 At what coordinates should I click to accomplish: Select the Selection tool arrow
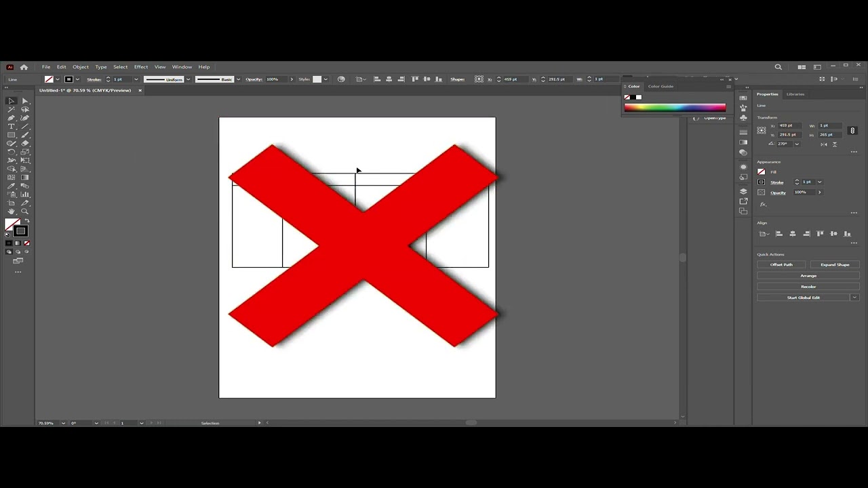pyautogui.click(x=11, y=101)
